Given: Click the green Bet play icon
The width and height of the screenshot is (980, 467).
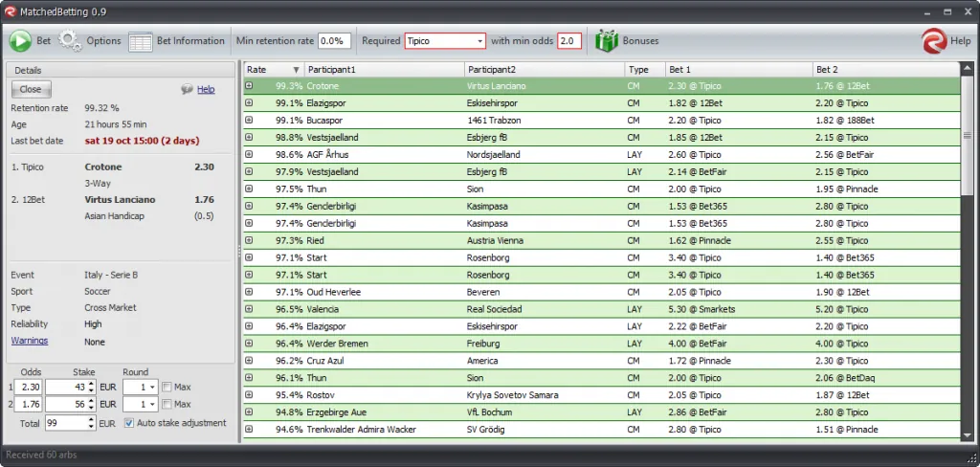Looking at the screenshot, I should click(x=21, y=40).
